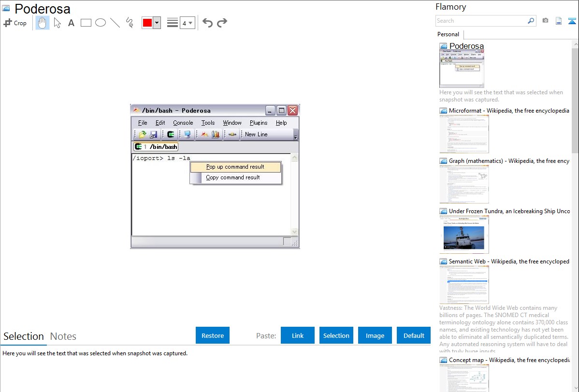Click the /bin/bash terminal tab
This screenshot has height=392, width=579.
[156, 146]
